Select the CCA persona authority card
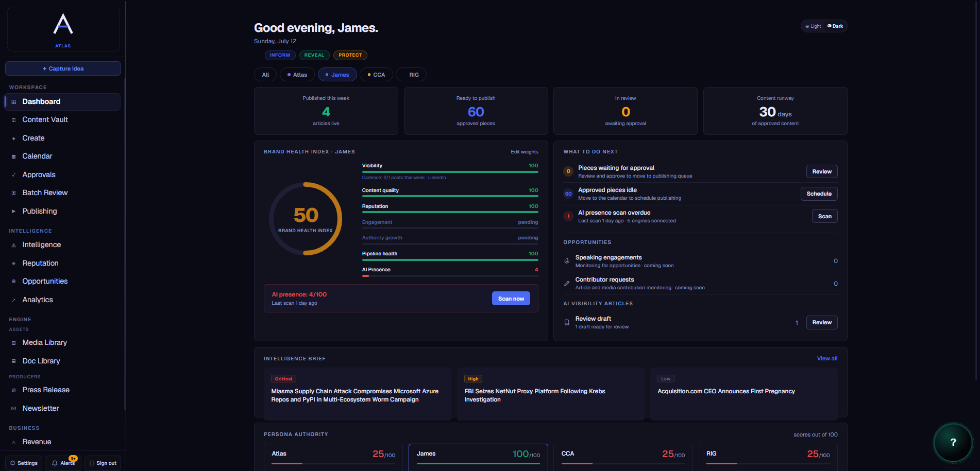Viewport: 980px width, 471px height. coord(623,457)
